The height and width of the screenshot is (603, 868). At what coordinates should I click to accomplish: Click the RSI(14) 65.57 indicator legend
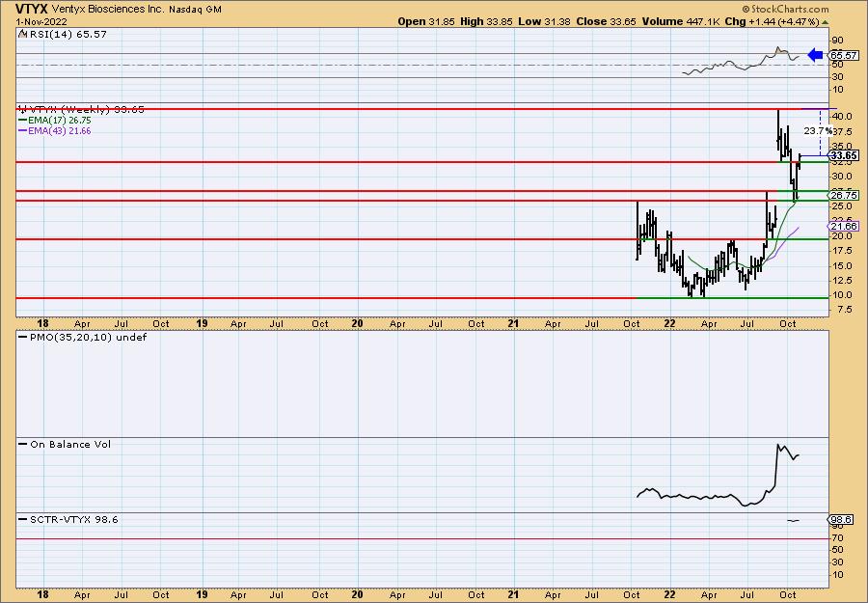click(x=63, y=35)
